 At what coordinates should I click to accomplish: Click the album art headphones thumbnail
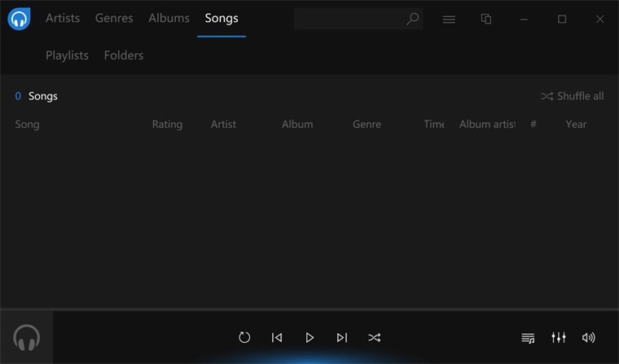[27, 337]
